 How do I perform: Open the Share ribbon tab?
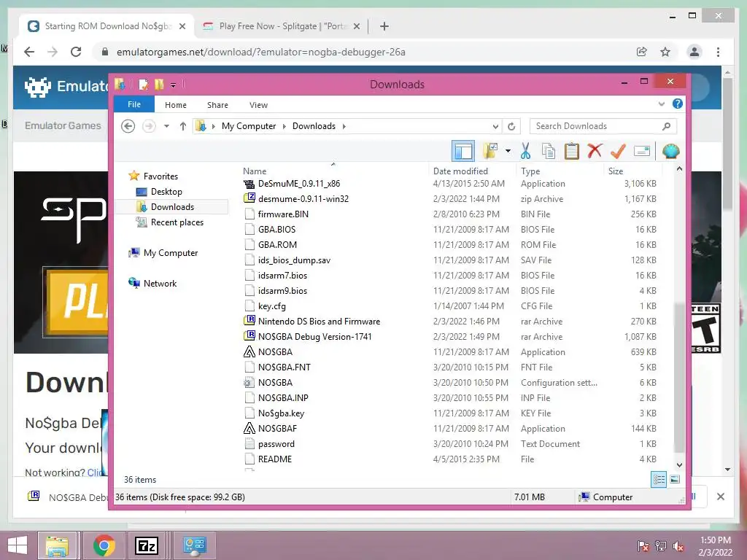pyautogui.click(x=217, y=105)
